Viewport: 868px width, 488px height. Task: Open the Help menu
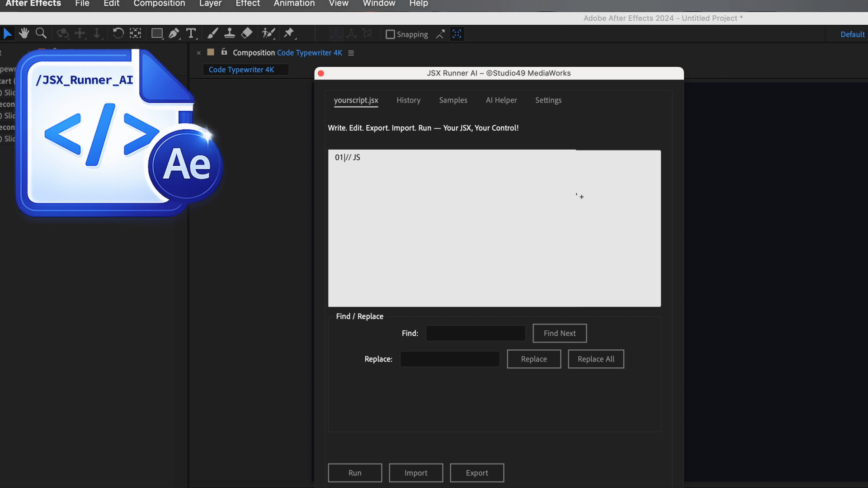pos(419,4)
